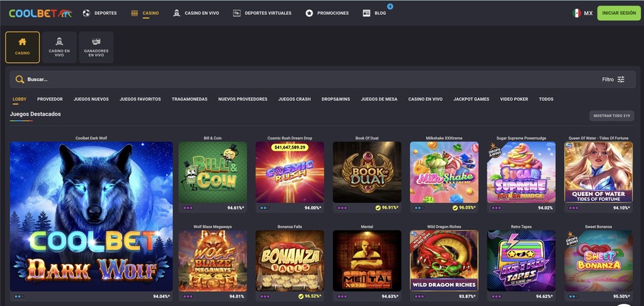Select the Drops&Wins tab
The width and height of the screenshot is (644, 306).
(336, 99)
